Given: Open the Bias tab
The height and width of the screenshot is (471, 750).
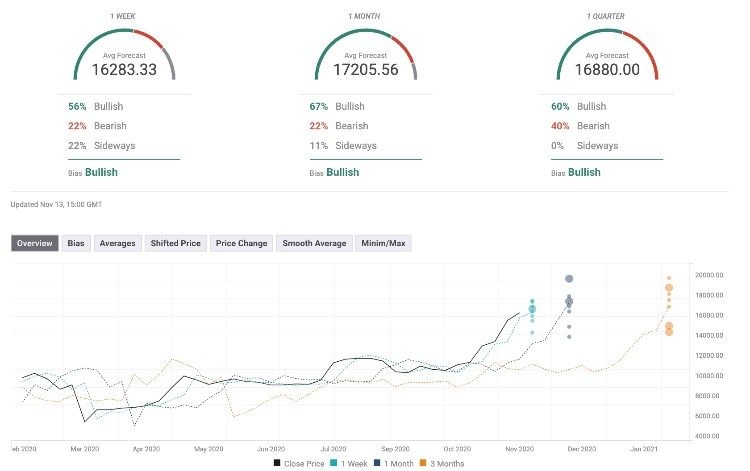Looking at the screenshot, I should (x=76, y=243).
